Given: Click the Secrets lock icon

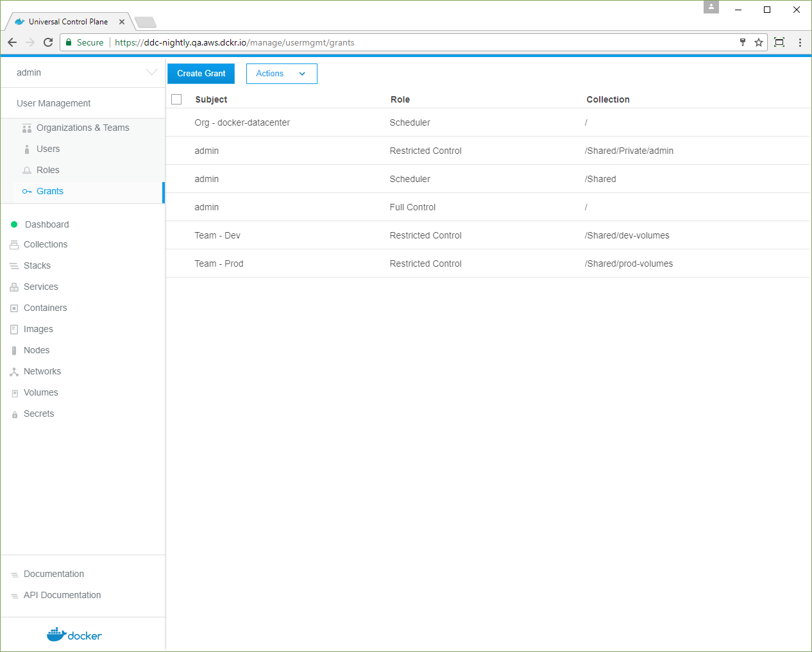Looking at the screenshot, I should point(15,415).
